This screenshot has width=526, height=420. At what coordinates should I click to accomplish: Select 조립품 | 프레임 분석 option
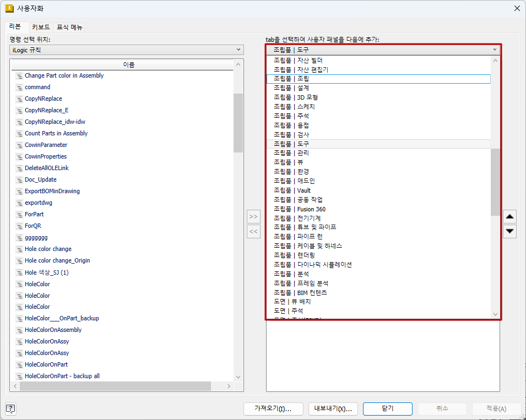378,283
